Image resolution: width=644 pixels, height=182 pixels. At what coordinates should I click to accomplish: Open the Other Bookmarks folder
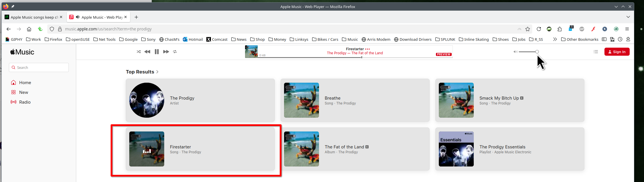point(580,39)
